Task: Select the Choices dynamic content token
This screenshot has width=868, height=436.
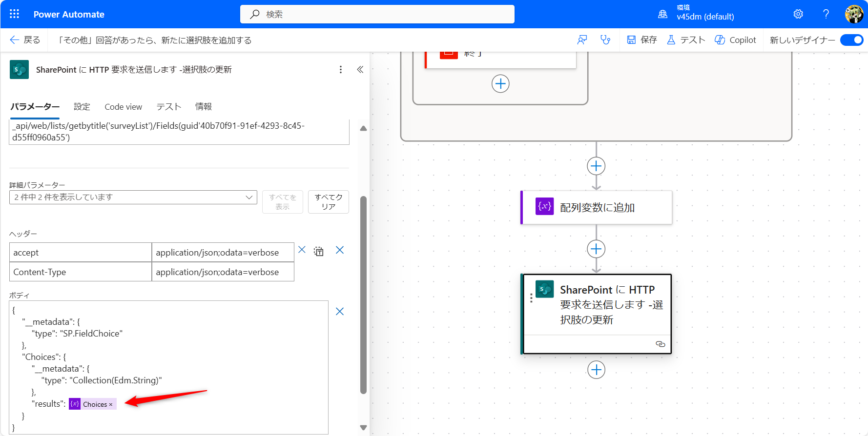Action: click(x=92, y=404)
